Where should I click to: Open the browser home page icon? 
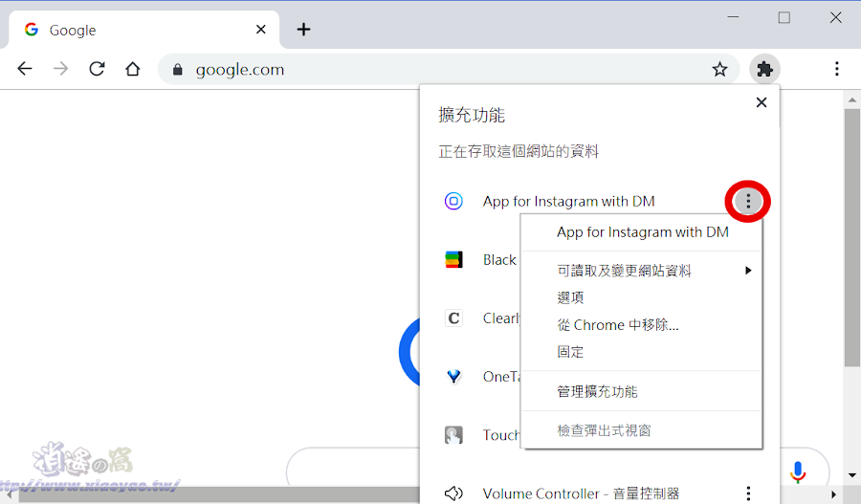pyautogui.click(x=132, y=69)
